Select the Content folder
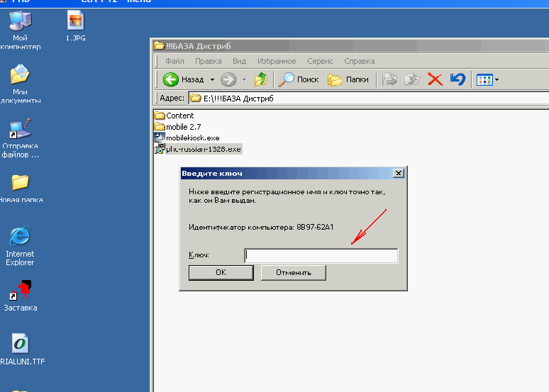Viewport: 549px width, 392px height. (174, 116)
